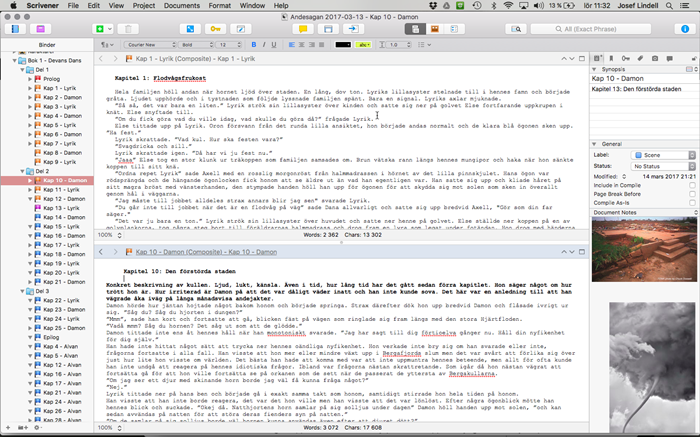Click the yellow Keywords key icon

[x=218, y=29]
